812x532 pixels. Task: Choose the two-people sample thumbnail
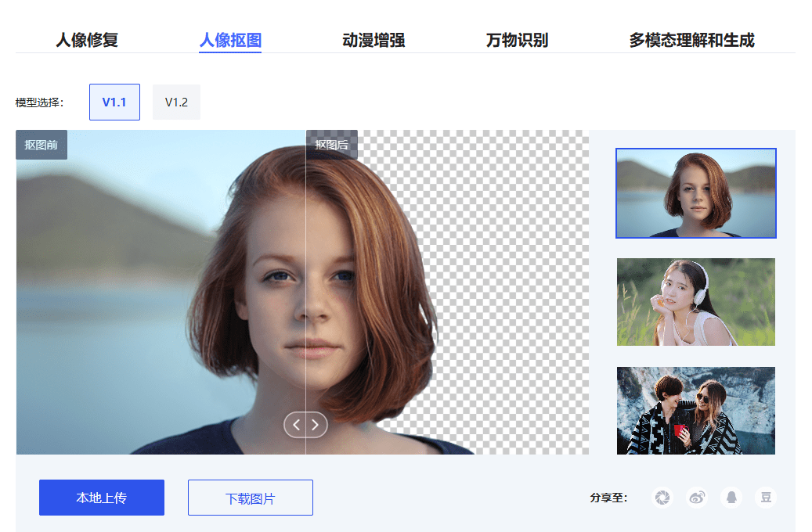(695, 410)
